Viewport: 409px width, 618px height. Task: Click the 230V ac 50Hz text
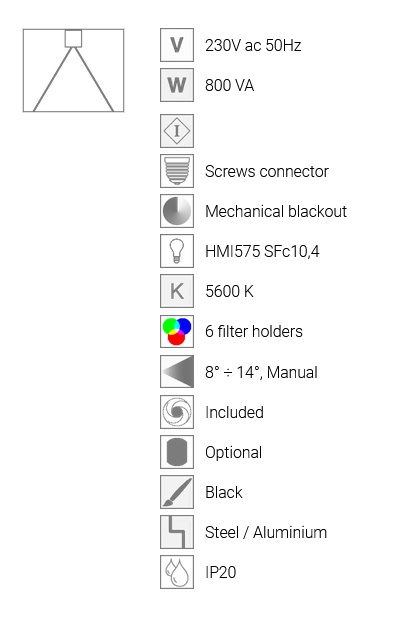pyautogui.click(x=253, y=45)
